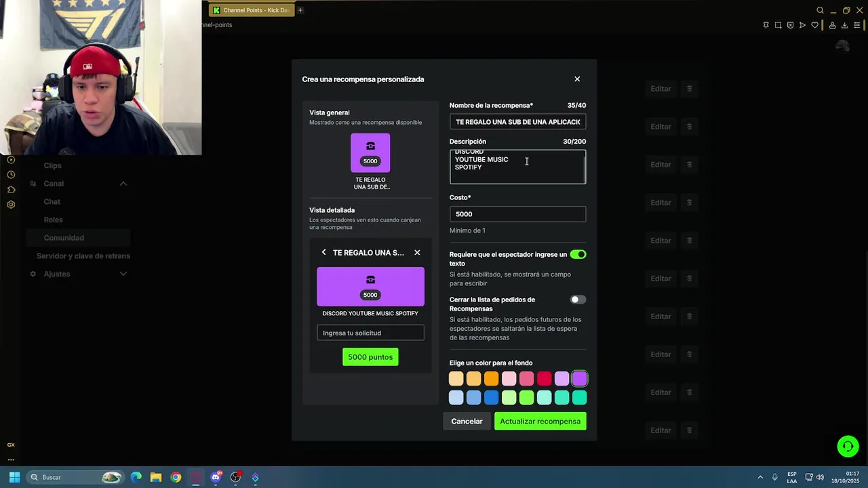Open the easy setup sliders icon
This screenshot has width=868, height=488.
coord(857,25)
